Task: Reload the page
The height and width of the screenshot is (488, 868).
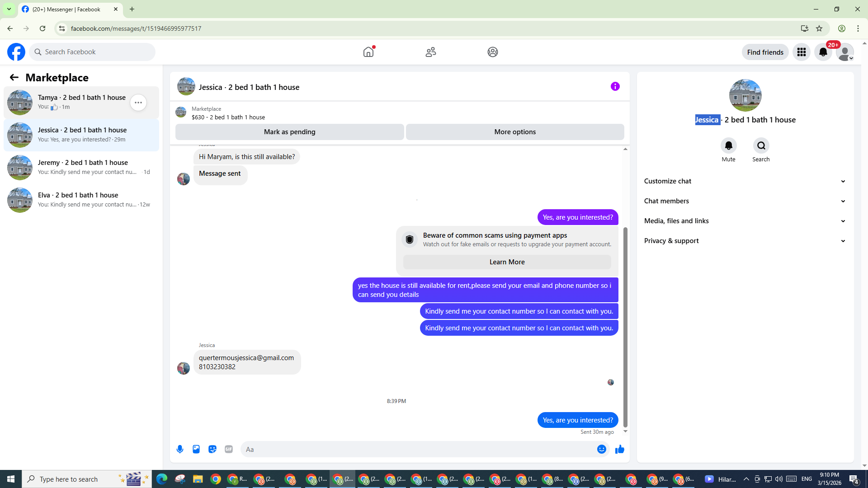Action: click(42, 28)
